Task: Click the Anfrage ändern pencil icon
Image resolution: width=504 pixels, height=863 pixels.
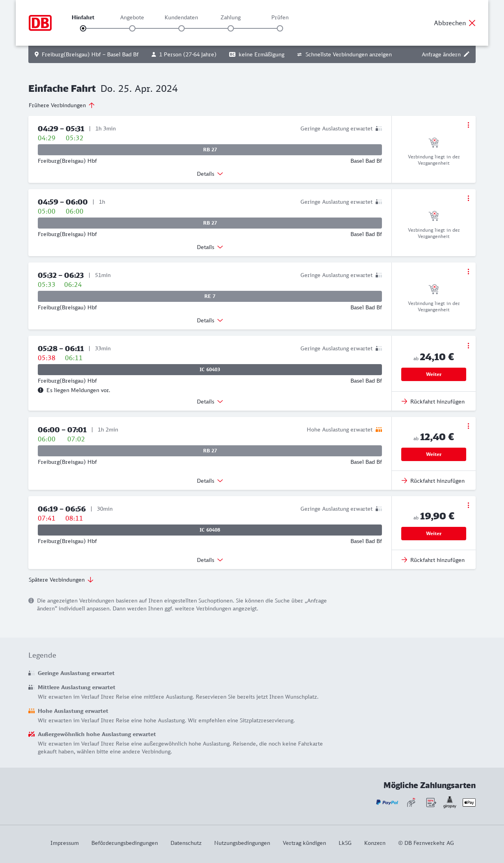Action: tap(467, 54)
